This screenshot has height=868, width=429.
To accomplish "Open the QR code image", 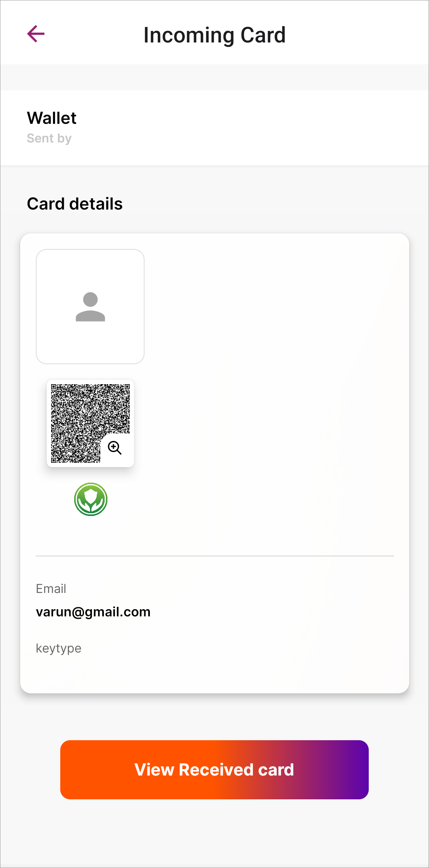I will (x=90, y=423).
